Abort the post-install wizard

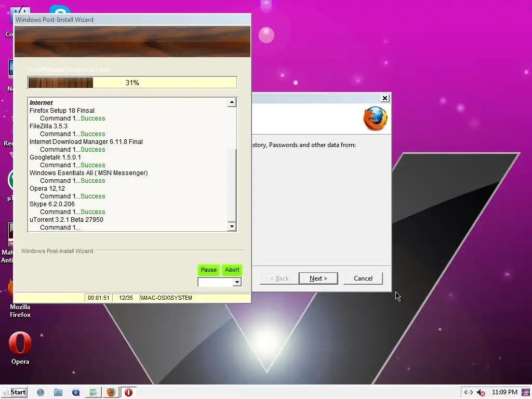(x=232, y=270)
